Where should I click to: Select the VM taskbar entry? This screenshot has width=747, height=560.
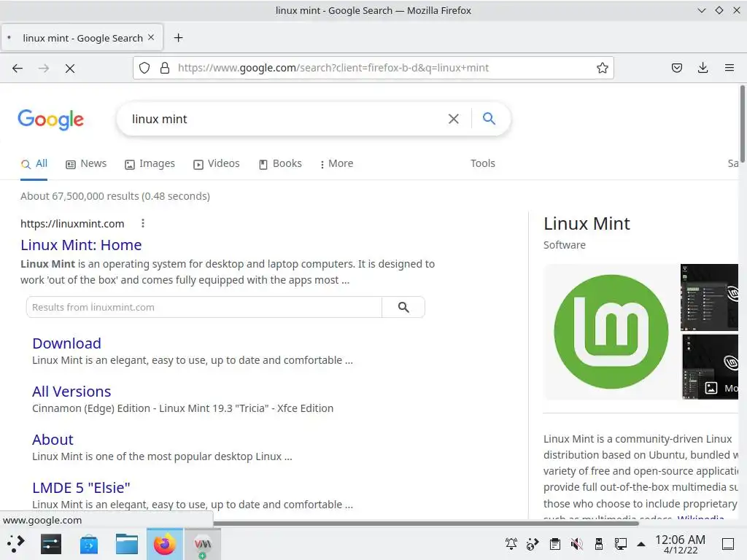pos(203,544)
